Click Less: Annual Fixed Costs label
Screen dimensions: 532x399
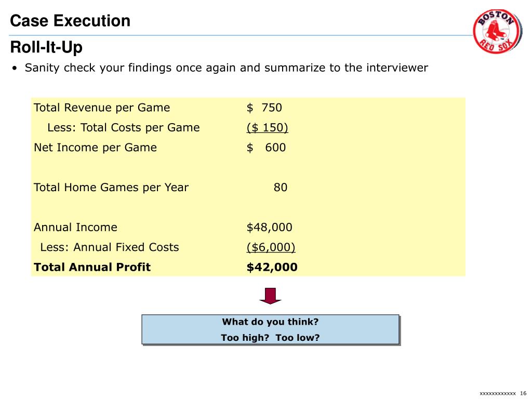point(110,247)
